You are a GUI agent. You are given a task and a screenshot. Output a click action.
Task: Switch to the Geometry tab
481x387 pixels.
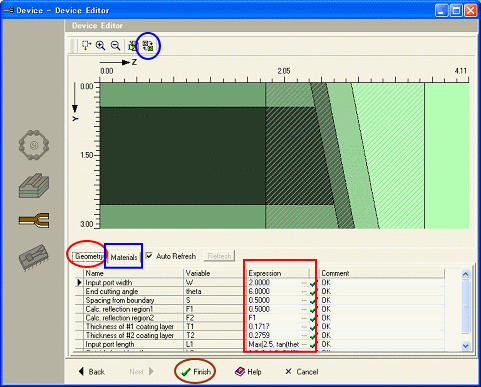coord(89,256)
